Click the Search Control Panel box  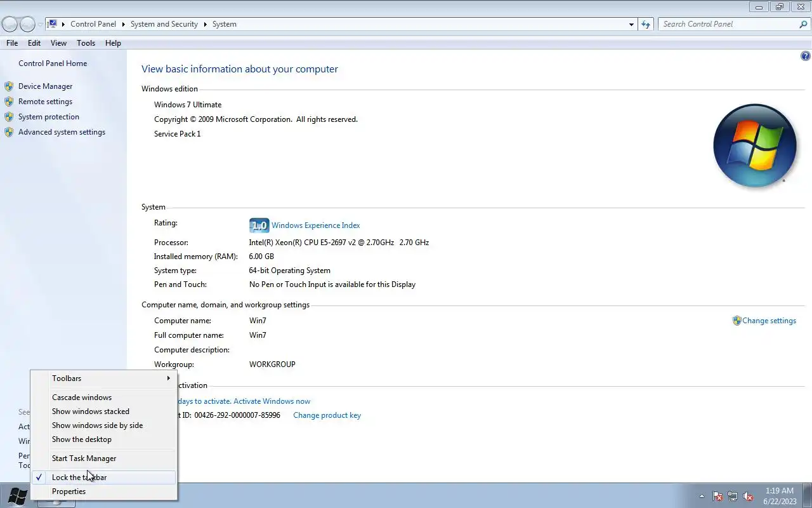728,24
